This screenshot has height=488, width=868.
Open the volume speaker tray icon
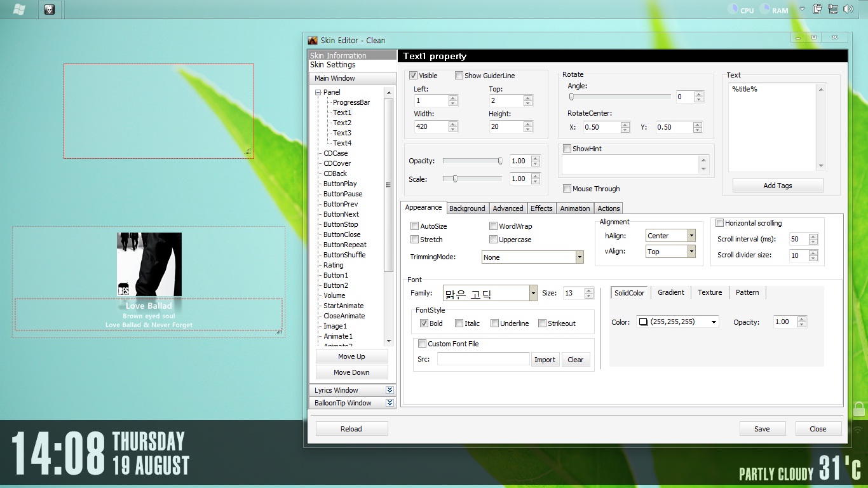848,9
